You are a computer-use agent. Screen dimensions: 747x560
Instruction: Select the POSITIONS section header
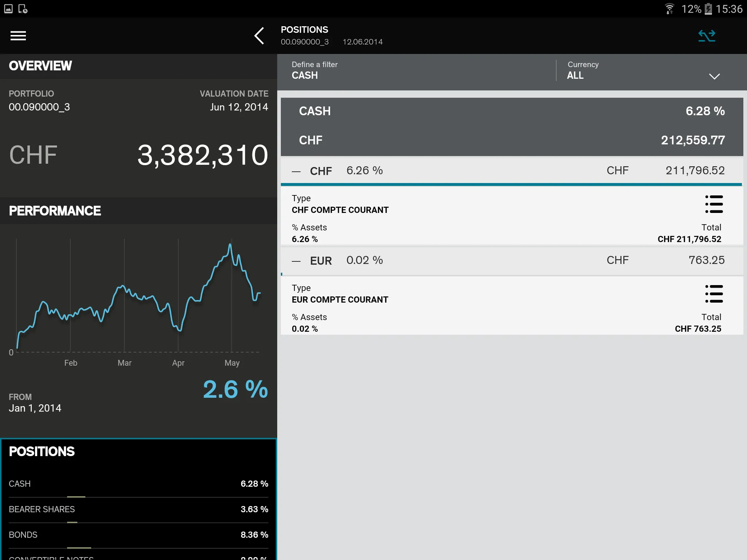pyautogui.click(x=139, y=451)
